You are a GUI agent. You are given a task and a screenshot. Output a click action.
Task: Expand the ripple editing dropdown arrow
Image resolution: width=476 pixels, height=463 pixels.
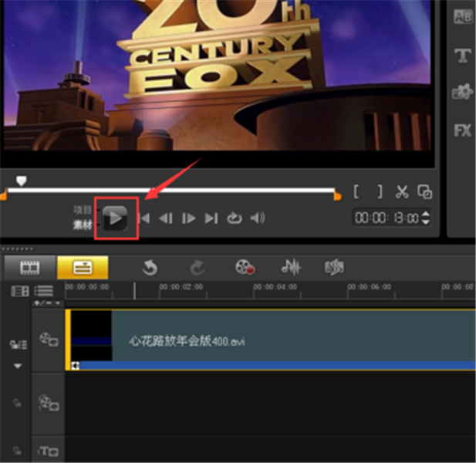[18, 366]
